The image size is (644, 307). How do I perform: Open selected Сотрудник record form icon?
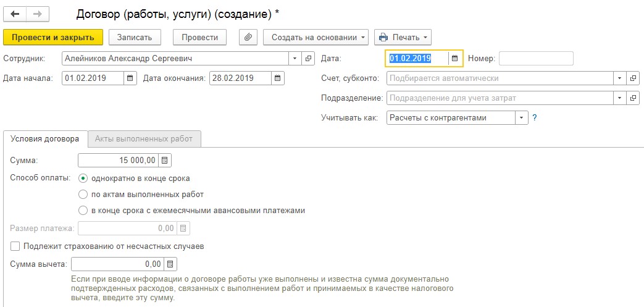point(309,59)
